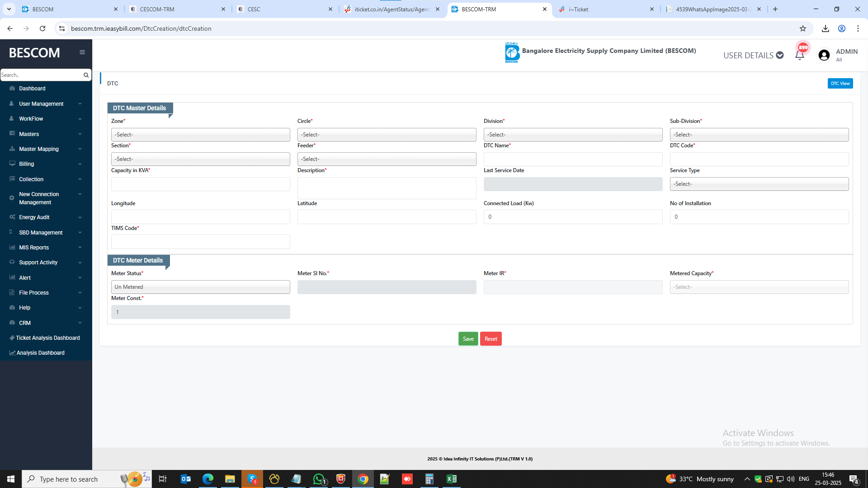Viewport: 868px width, 488px height.
Task: Click the User Management sidebar icon
Action: pyautogui.click(x=12, y=104)
